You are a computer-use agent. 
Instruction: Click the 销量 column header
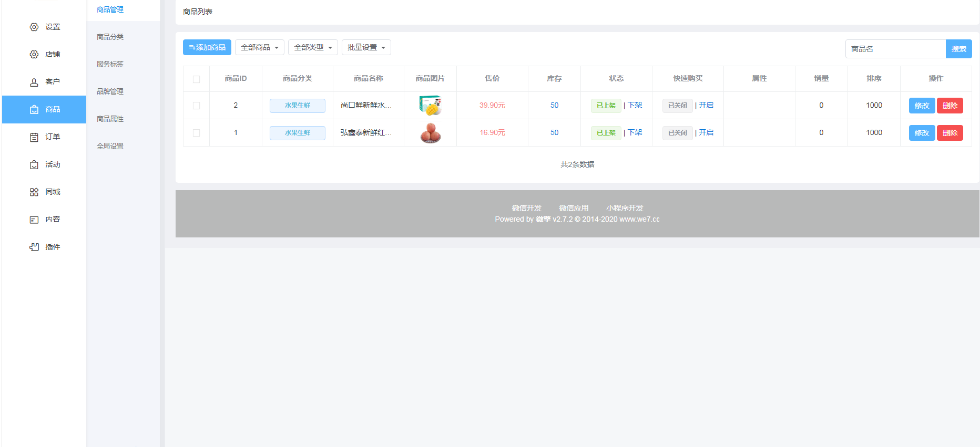(821, 78)
